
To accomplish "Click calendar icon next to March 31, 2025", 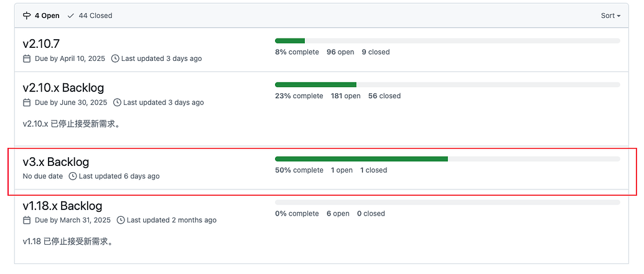I will (27, 220).
